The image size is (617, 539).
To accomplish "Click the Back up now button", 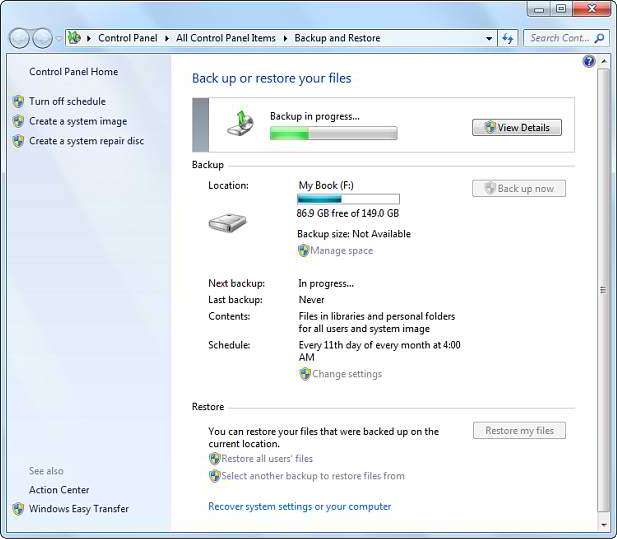I will click(x=519, y=188).
